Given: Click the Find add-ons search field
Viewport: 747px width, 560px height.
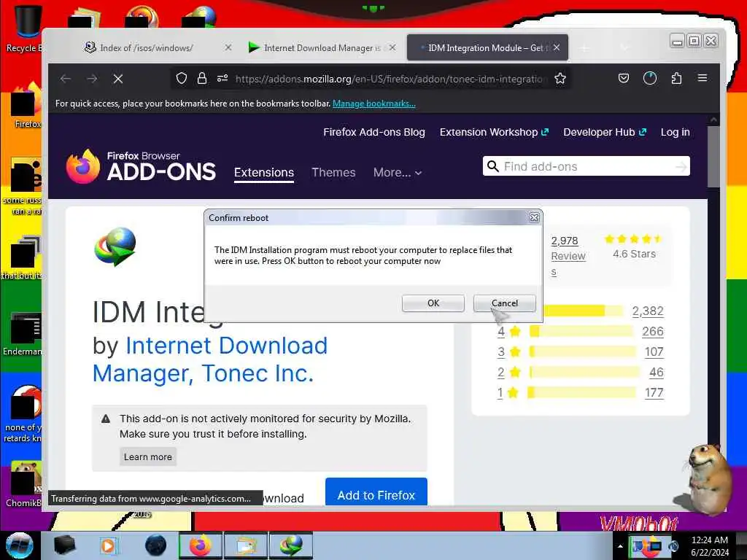Looking at the screenshot, I should (x=586, y=166).
